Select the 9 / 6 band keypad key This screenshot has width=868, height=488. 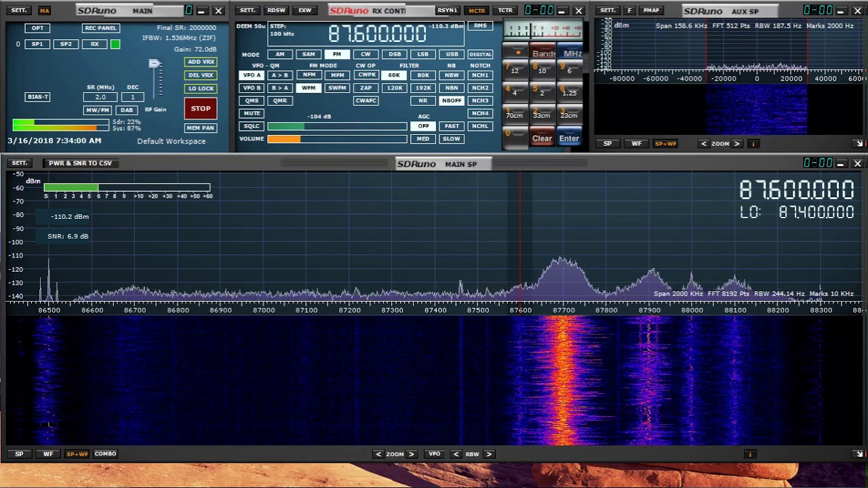(x=569, y=69)
